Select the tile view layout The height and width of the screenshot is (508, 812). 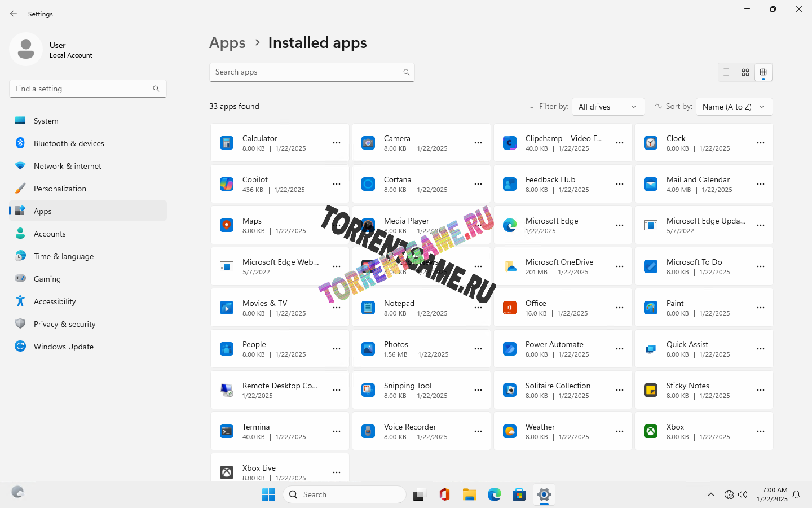764,72
